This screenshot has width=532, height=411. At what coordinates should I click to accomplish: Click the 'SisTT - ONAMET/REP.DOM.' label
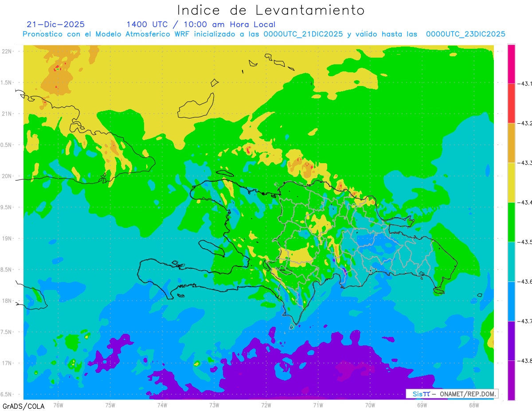point(452,394)
